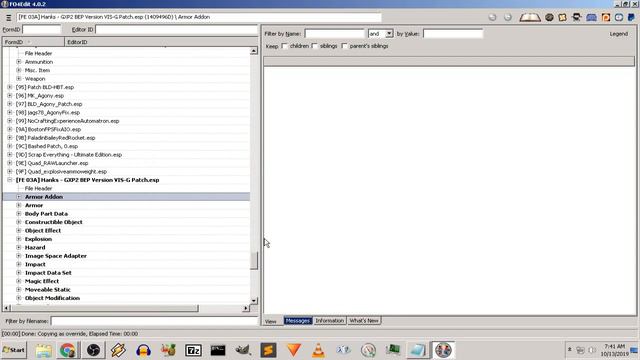640x360 pixels.
Task: Open the orange Patreon icon
Action: (x=605, y=17)
